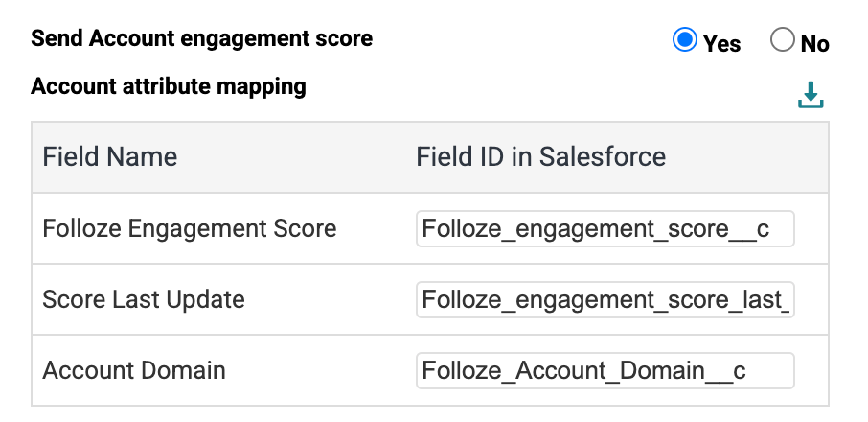Click the Account Domain row label
Viewport: 868px width, 422px height.
point(134,370)
